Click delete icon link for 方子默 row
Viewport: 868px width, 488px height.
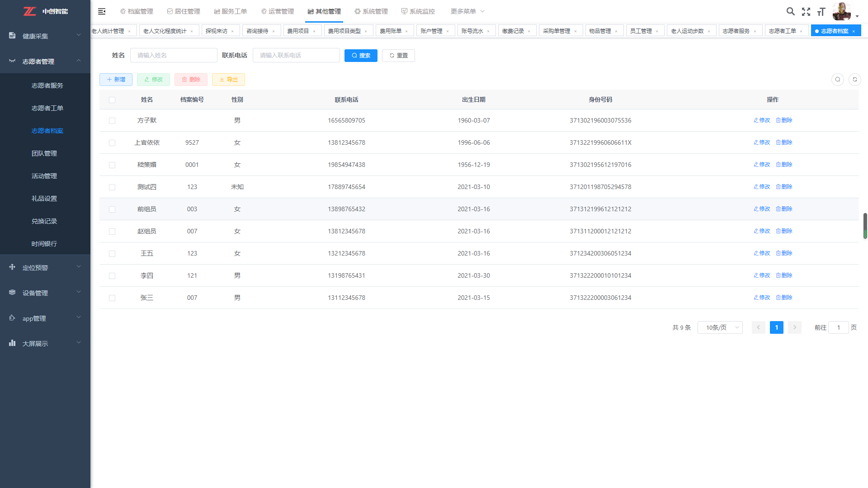pos(784,120)
